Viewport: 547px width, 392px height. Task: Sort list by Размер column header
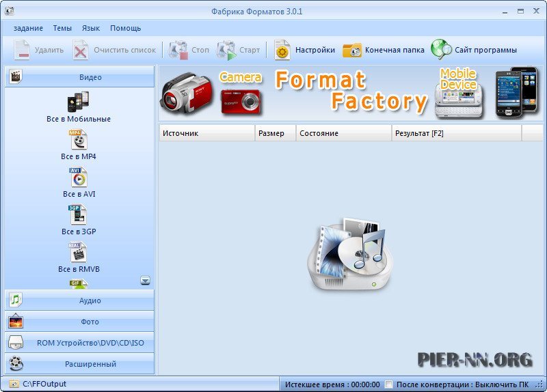tap(276, 133)
